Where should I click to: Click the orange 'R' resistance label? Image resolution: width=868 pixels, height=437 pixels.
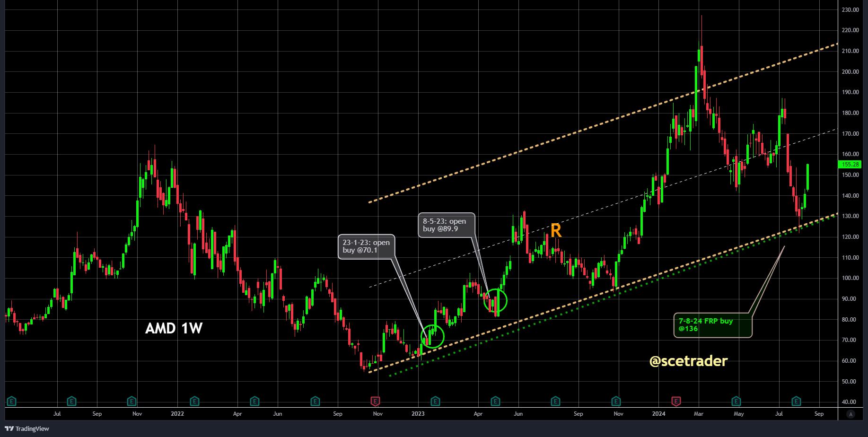tap(556, 231)
